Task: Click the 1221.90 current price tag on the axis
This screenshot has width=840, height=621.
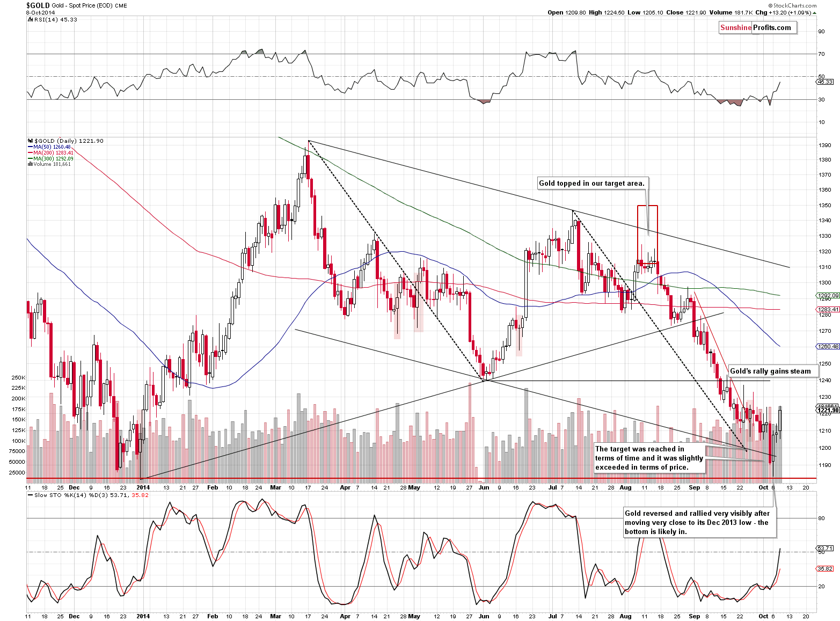Action: pyautogui.click(x=828, y=410)
